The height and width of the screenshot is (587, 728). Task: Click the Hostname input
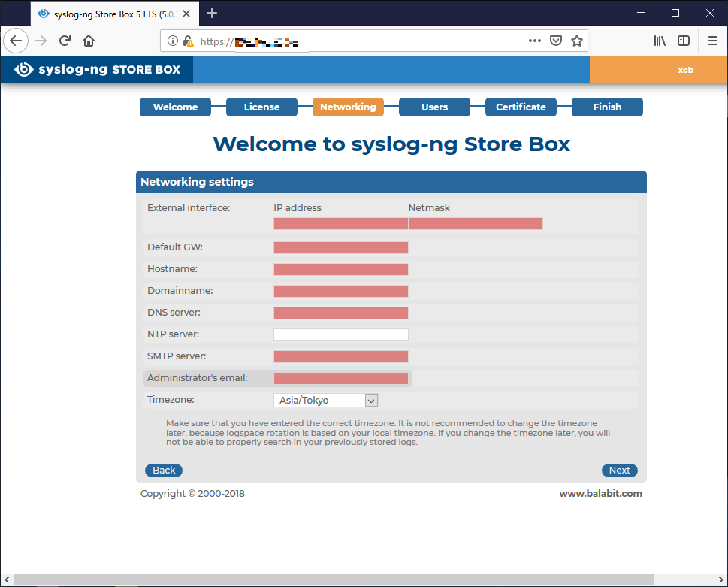(x=341, y=269)
